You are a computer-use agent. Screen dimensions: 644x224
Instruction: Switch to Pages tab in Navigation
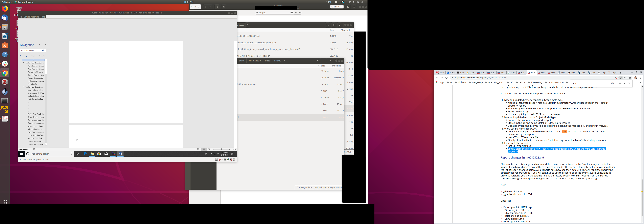pyautogui.click(x=33, y=56)
